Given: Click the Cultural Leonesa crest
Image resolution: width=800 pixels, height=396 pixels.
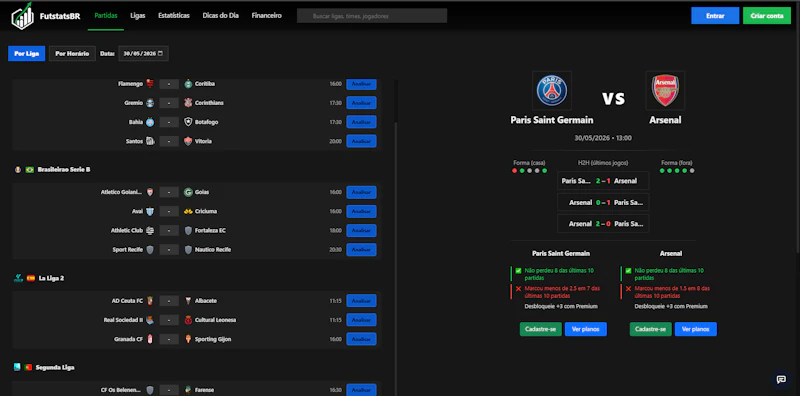Looking at the screenshot, I should coord(188,320).
